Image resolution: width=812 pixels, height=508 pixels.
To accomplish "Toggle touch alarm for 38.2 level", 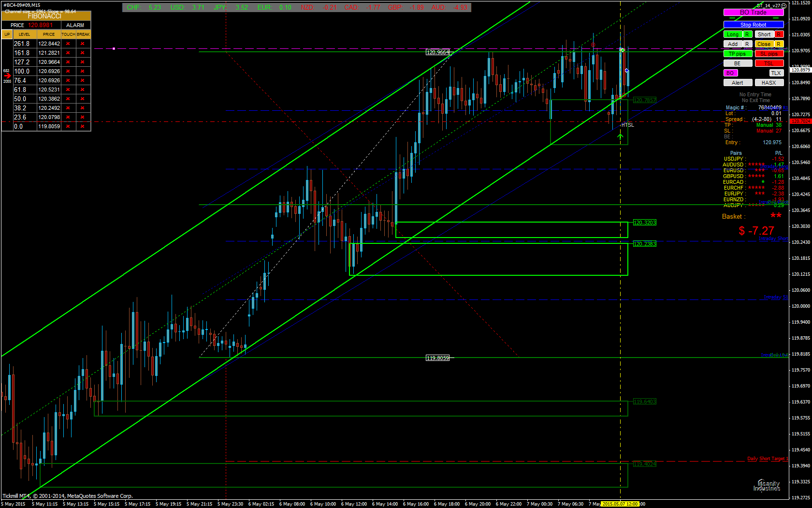I will pyautogui.click(x=68, y=108).
